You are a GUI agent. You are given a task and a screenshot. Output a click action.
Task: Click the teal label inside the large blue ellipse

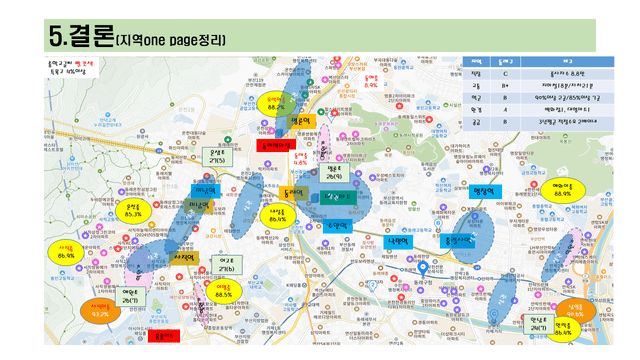(x=338, y=198)
